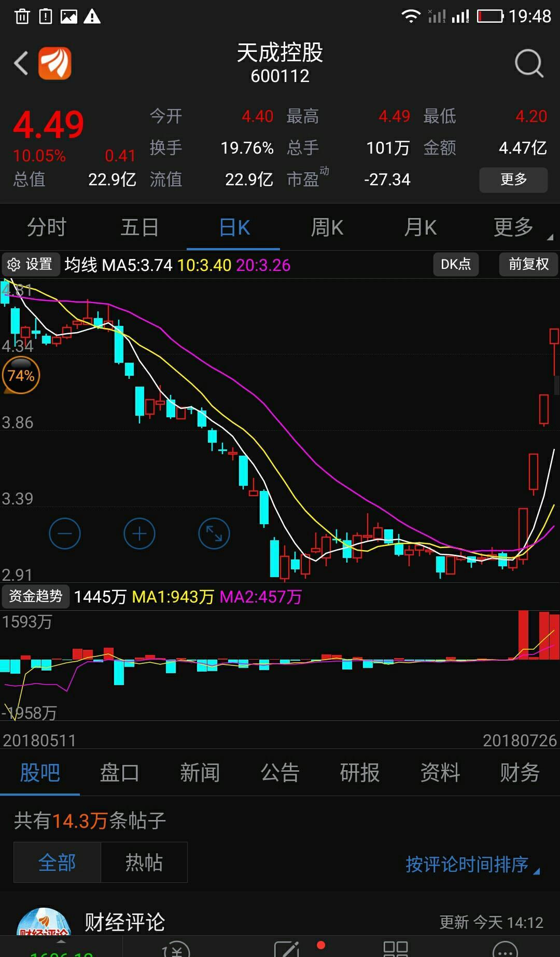Screen dimensions: 560x957
Task: Open the Eastmoney orange app logo
Action: click(55, 63)
